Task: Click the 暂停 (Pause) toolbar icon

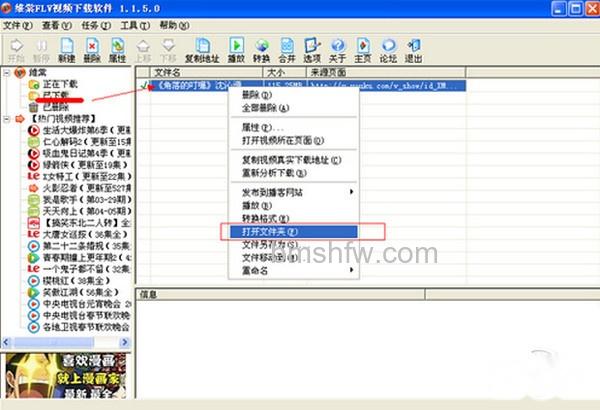Action: click(41, 50)
